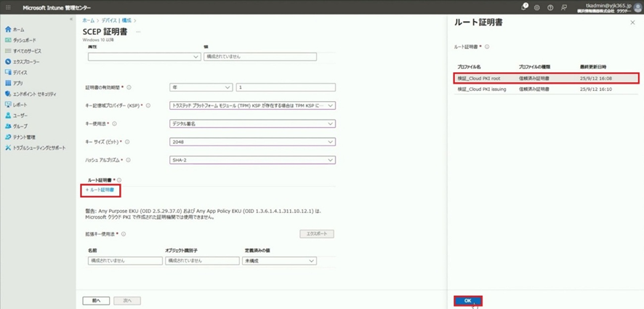Viewport: 644px width, 309px height.
Task: Close the ルート証明書 panel with X
Action: (x=634, y=23)
